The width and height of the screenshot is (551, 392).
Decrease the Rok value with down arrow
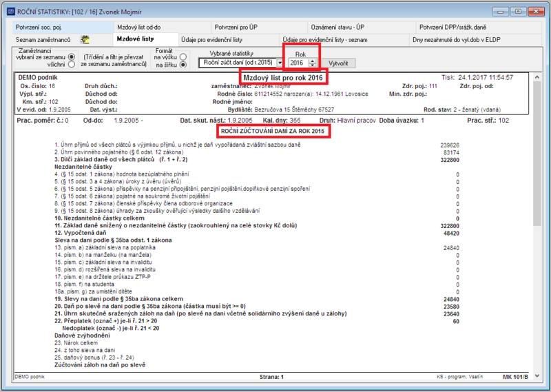tap(313, 65)
